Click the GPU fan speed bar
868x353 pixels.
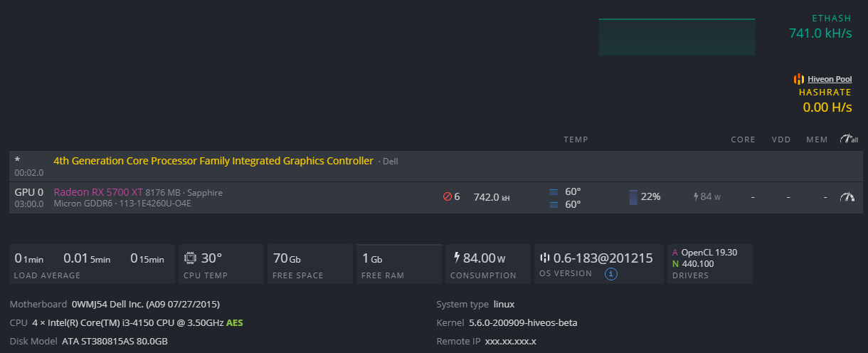(x=633, y=197)
